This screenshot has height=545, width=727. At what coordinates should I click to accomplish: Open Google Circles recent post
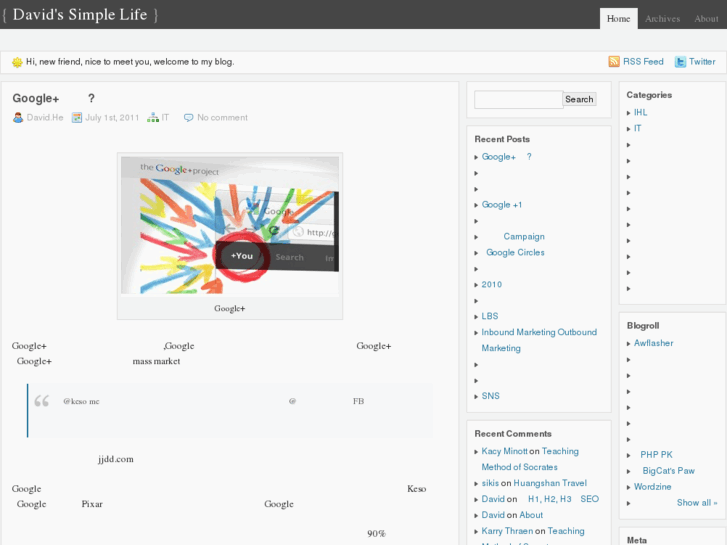point(515,252)
